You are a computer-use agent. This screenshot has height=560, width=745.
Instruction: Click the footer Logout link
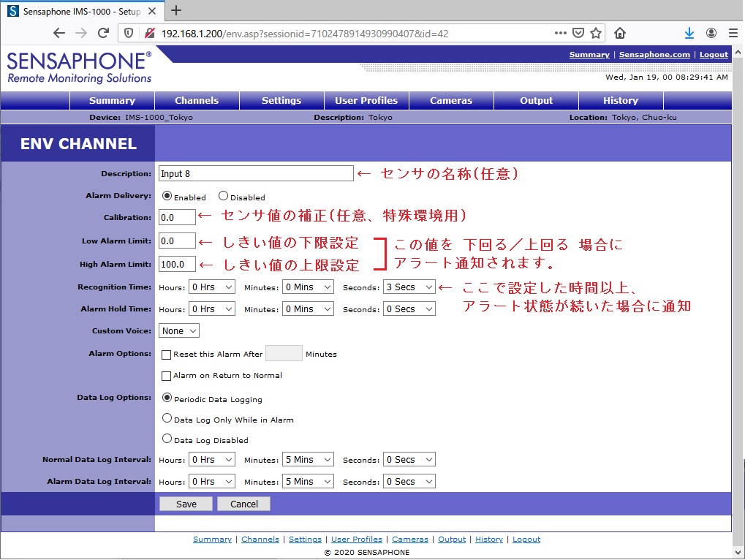pyautogui.click(x=526, y=539)
